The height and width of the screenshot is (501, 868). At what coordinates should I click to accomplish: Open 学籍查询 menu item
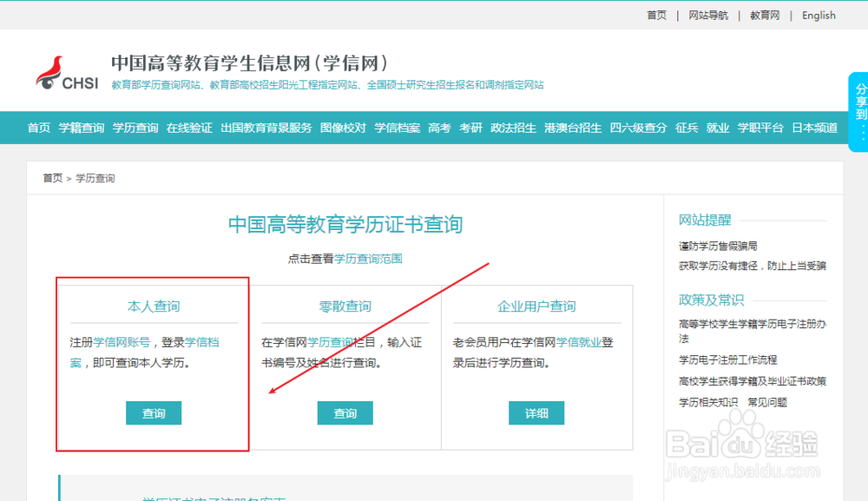click(82, 128)
